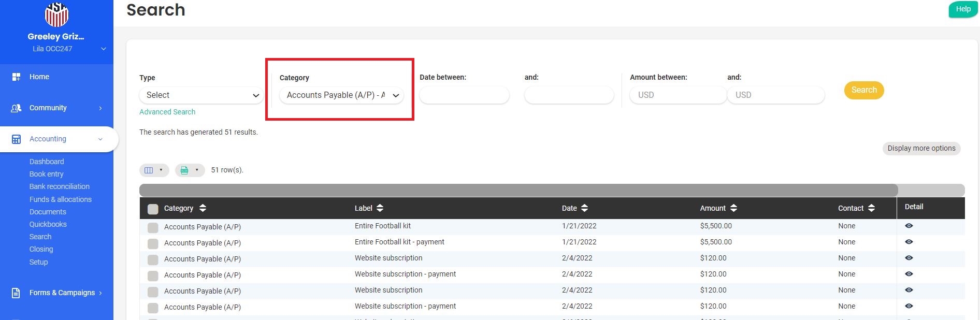Toggle the select-all checkbox in table header
The image size is (980, 320).
coord(153,209)
